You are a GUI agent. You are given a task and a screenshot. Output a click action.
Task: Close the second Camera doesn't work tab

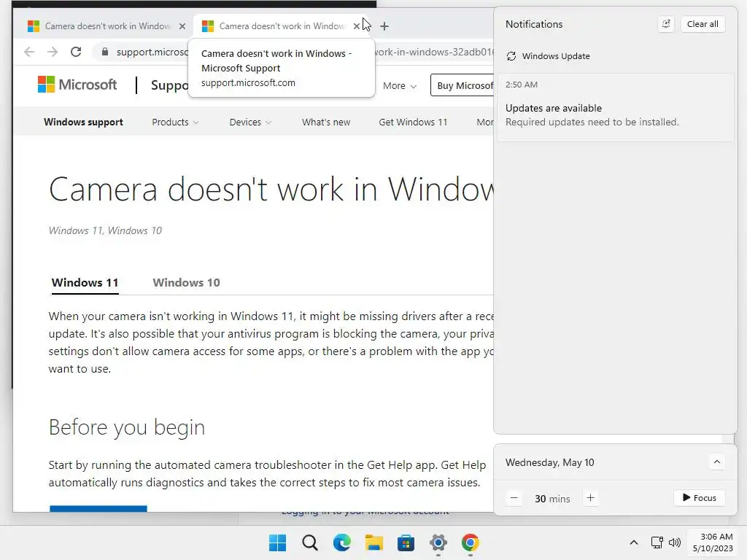356,26
